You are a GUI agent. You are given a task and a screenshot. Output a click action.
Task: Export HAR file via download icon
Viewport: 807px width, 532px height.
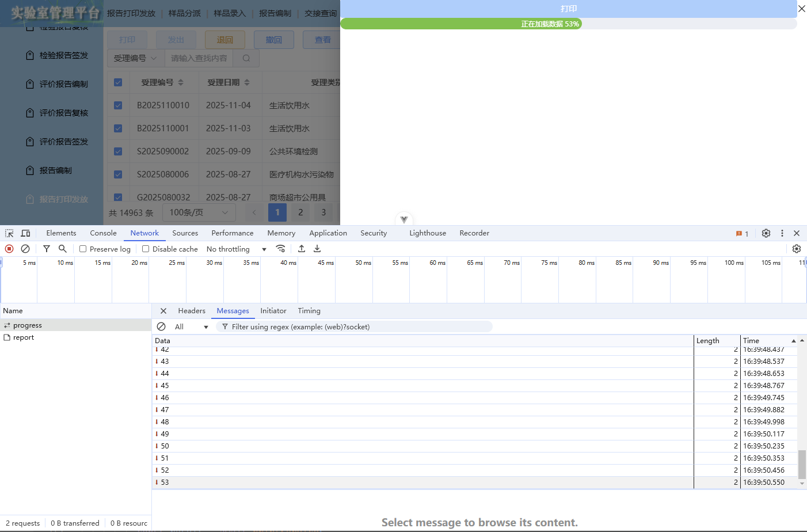click(317, 248)
